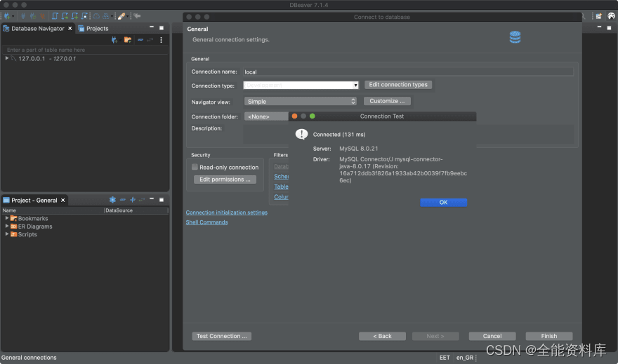The image size is (618, 364).
Task: Click the Connection name field containing 'local'
Action: point(408,72)
